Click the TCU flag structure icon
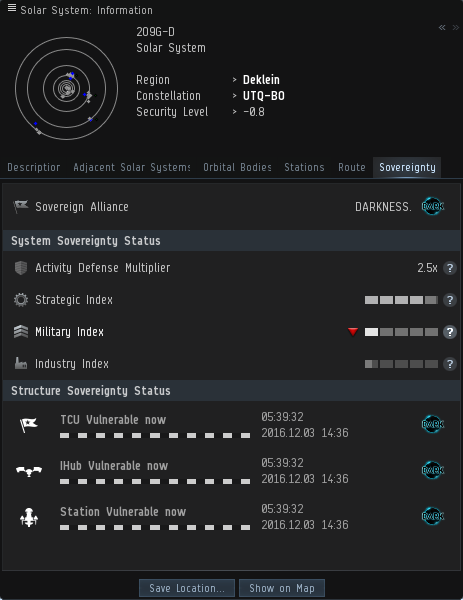Image resolution: width=463 pixels, height=600 pixels. click(x=29, y=425)
